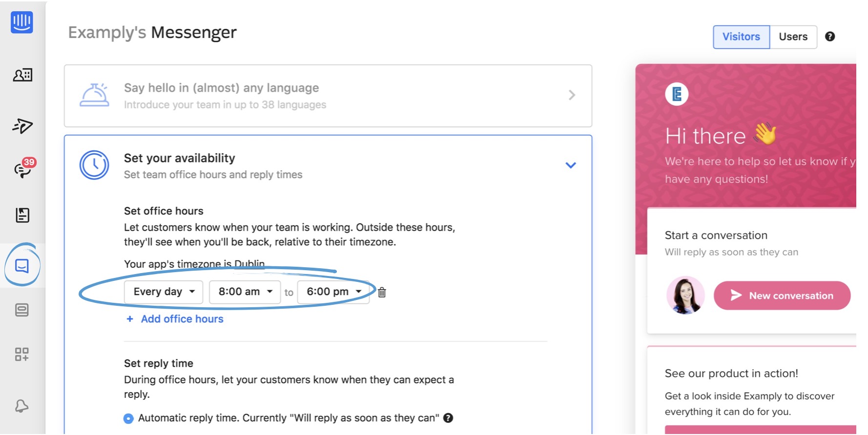Click the Intercom logo icon
The image size is (868, 435).
22,22
